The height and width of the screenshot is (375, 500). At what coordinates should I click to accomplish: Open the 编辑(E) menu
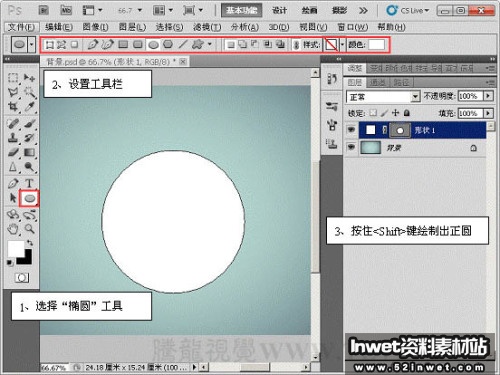[59, 27]
